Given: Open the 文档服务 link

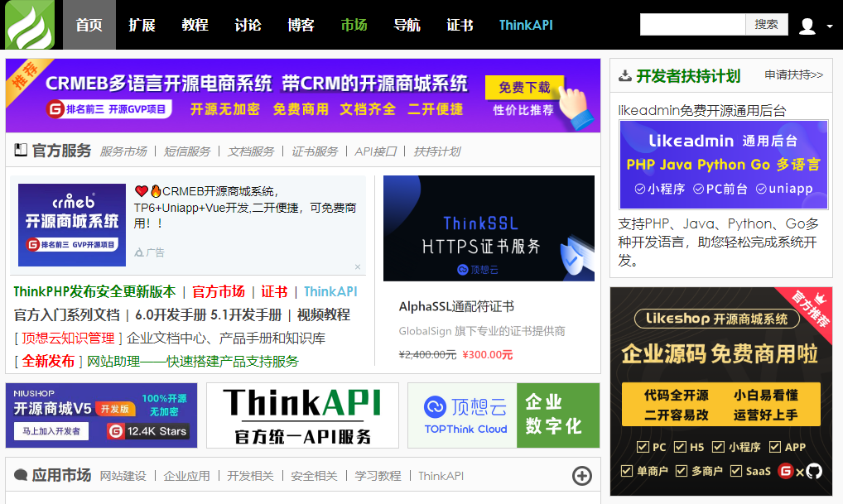Looking at the screenshot, I should pyautogui.click(x=251, y=151).
